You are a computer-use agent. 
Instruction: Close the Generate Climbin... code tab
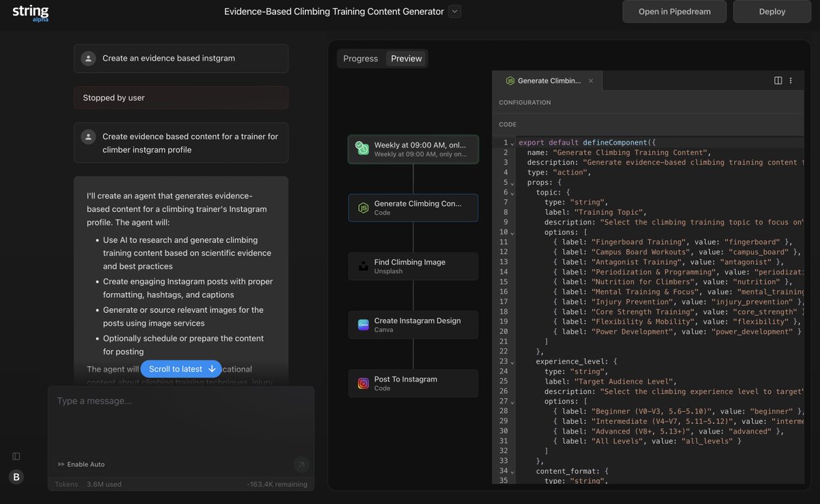click(x=591, y=81)
